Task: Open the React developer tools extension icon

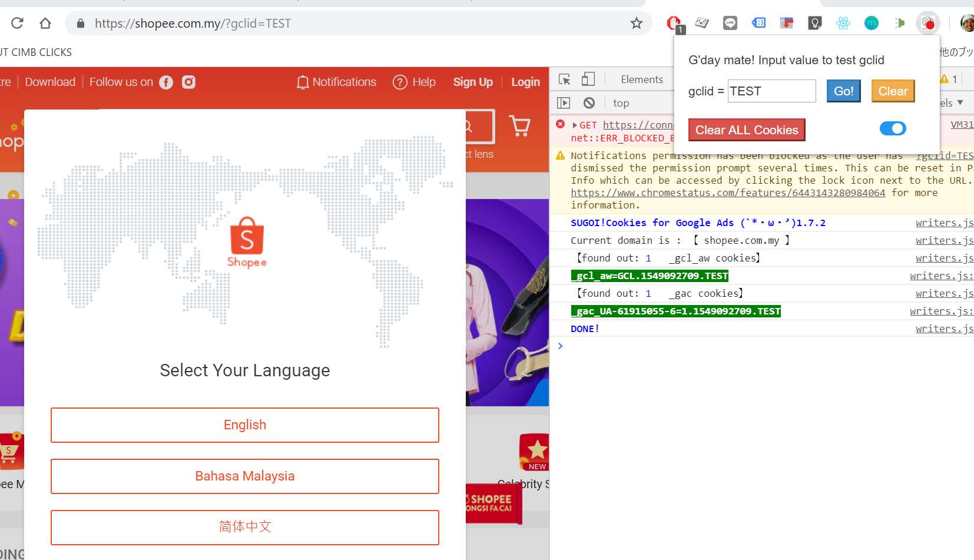Action: click(843, 23)
